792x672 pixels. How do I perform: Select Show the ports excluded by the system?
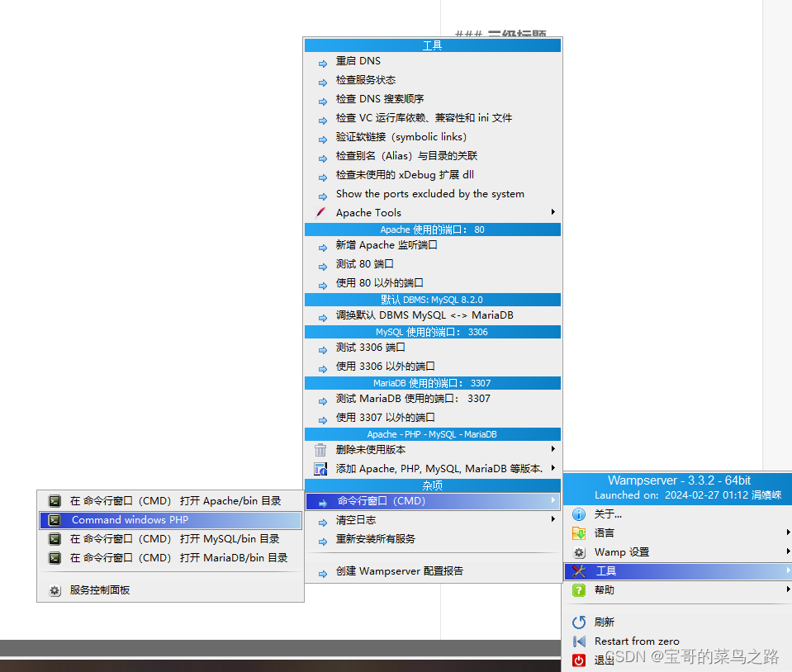pyautogui.click(x=433, y=194)
